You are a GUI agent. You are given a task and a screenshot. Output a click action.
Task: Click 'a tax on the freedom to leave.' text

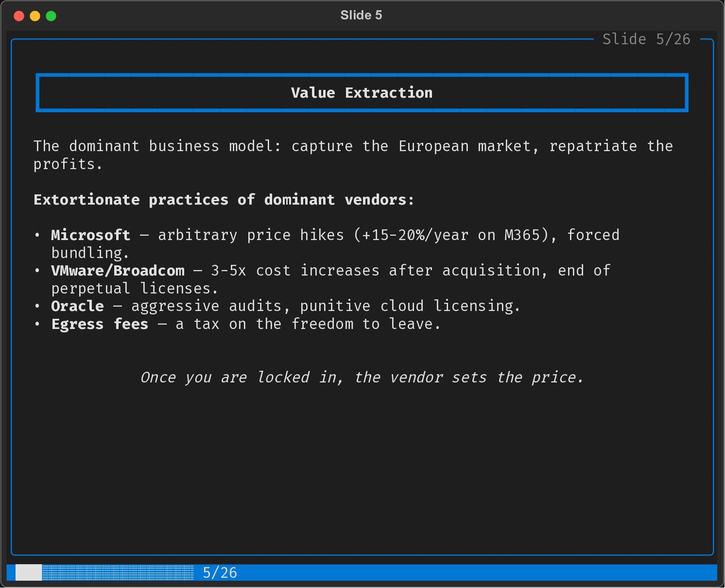coord(308,324)
